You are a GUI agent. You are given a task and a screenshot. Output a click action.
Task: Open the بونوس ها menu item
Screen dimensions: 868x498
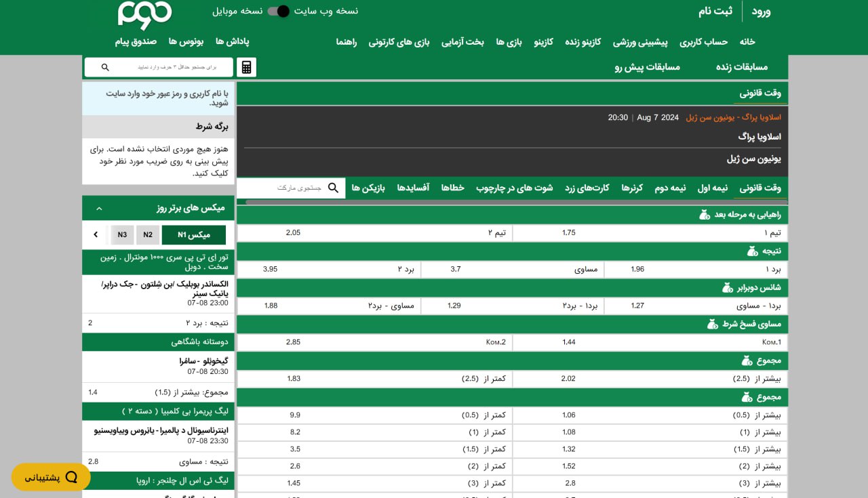tap(186, 41)
